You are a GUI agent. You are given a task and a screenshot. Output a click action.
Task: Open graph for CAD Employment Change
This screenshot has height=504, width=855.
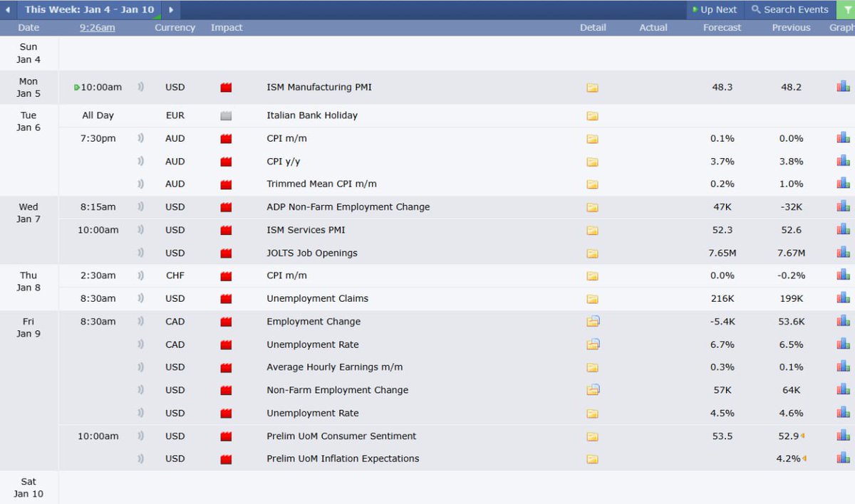[843, 320]
